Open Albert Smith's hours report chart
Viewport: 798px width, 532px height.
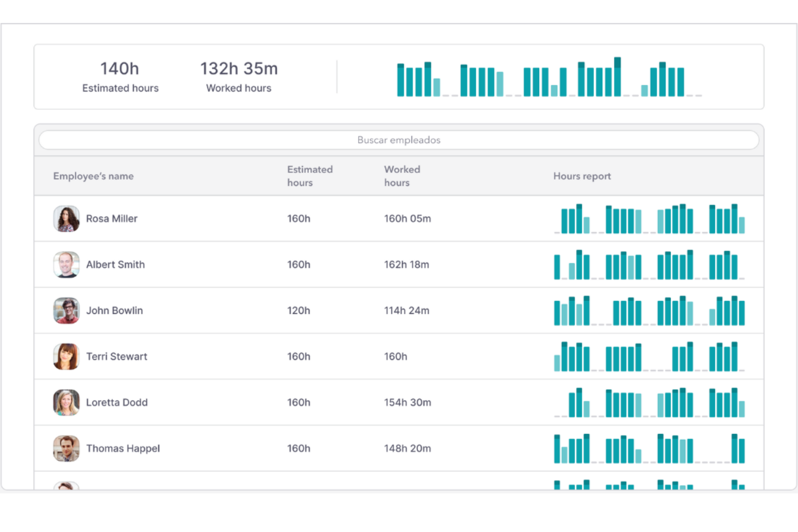[x=649, y=265]
